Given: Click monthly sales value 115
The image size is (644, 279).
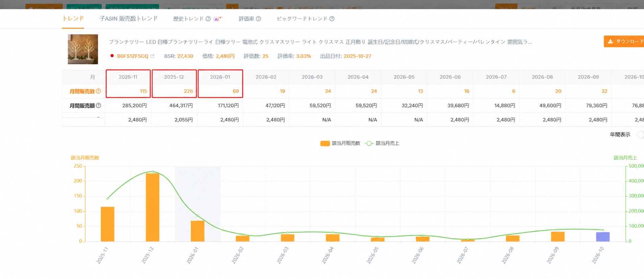Looking at the screenshot, I should [143, 91].
